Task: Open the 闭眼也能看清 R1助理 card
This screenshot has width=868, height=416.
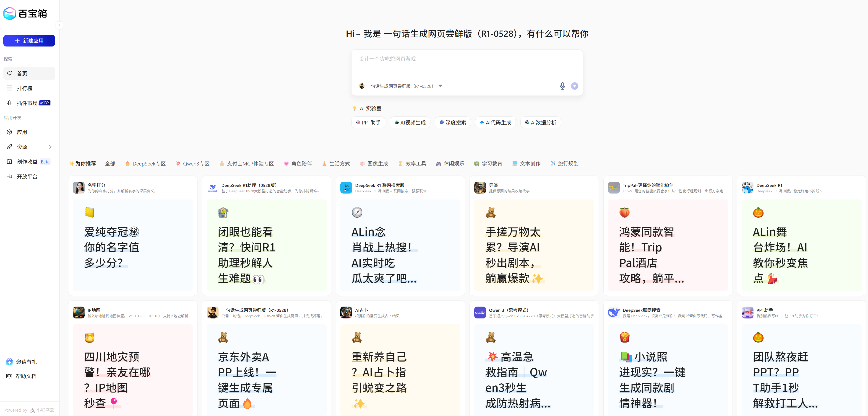Action: click(x=266, y=245)
